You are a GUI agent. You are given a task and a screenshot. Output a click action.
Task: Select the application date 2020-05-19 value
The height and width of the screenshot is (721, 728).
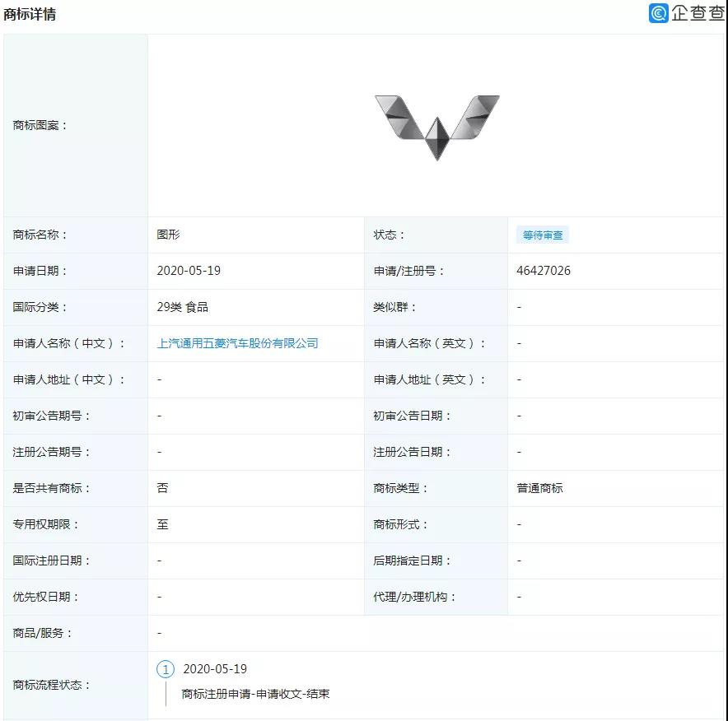coord(189,271)
